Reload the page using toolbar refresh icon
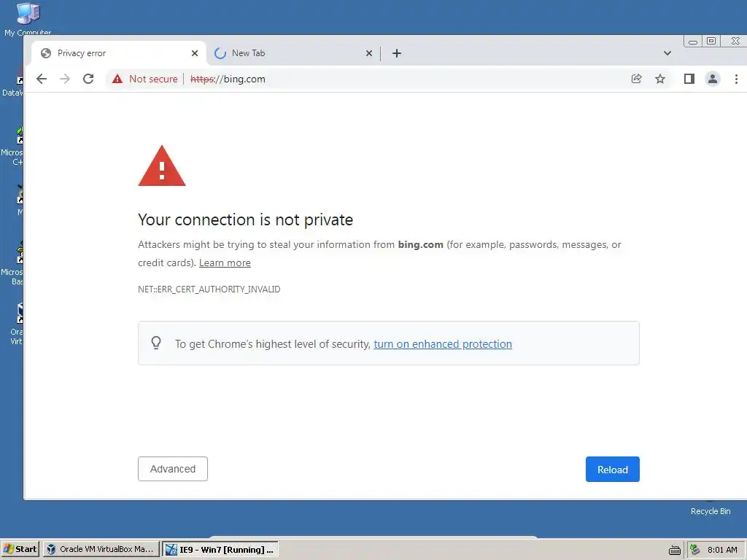 point(88,79)
